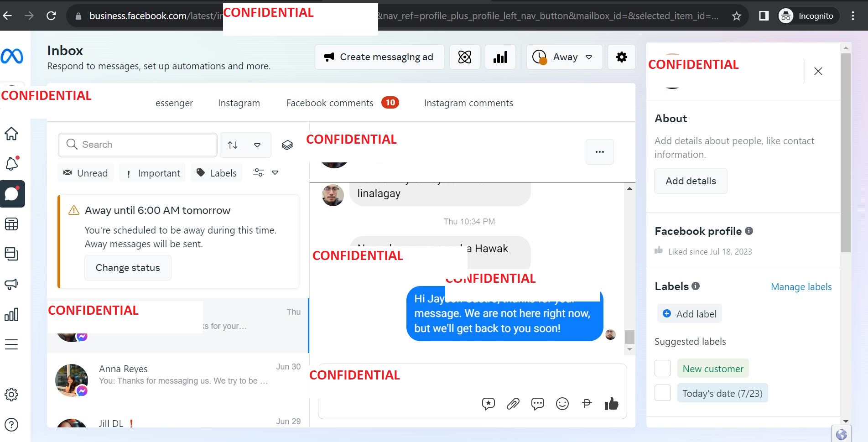
Task: Click the Incognito profile button
Action: [x=808, y=16]
